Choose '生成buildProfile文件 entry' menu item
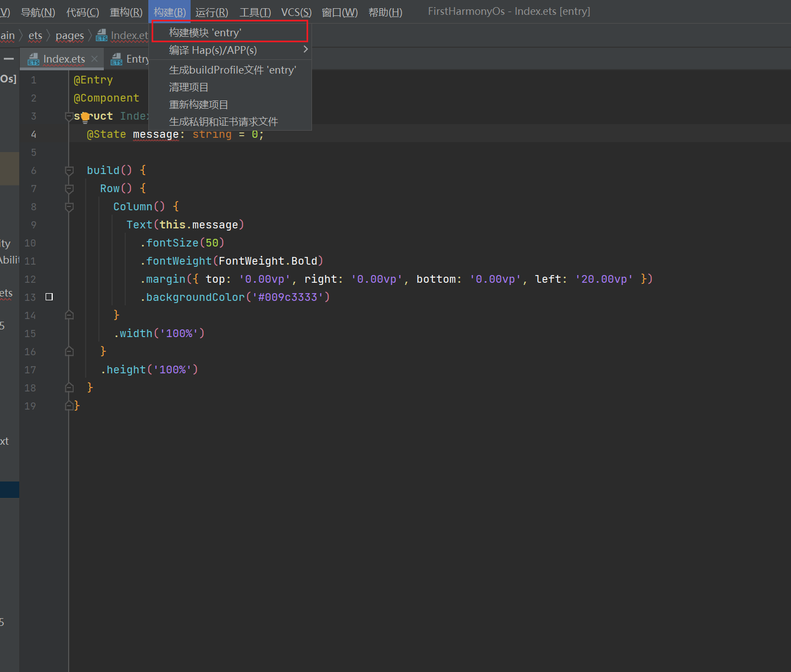This screenshot has height=672, width=791. click(230, 70)
